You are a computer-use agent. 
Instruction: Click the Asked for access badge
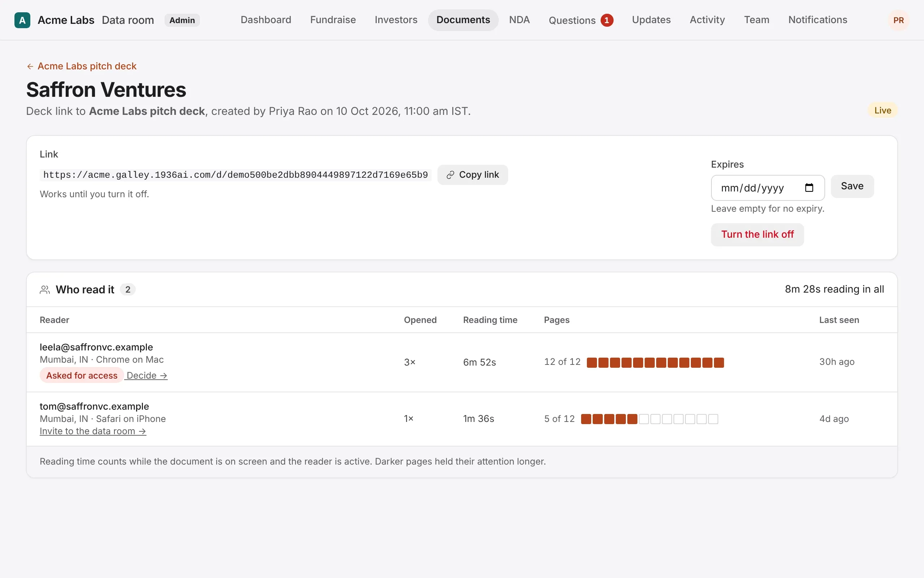[82, 375]
